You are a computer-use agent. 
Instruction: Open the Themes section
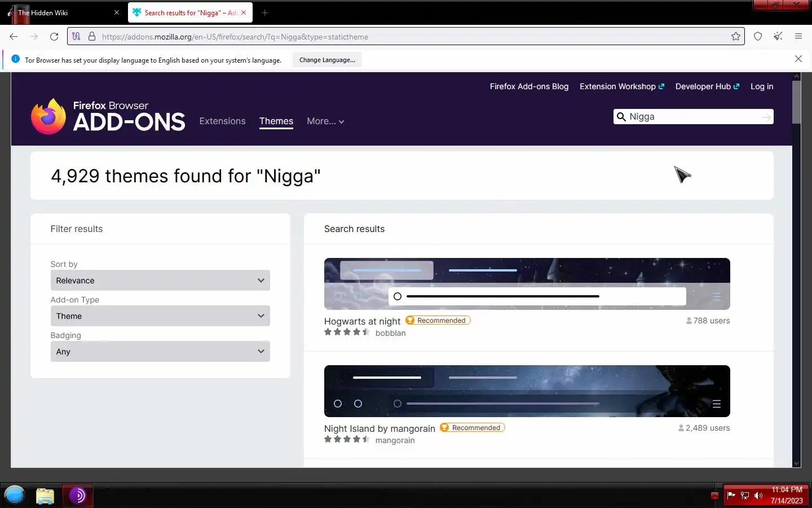[x=276, y=121]
